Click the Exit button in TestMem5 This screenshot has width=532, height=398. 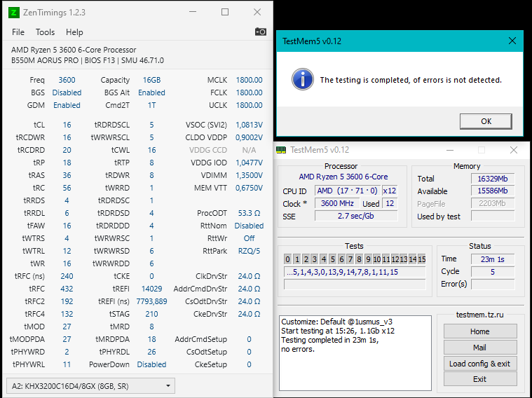[479, 379]
